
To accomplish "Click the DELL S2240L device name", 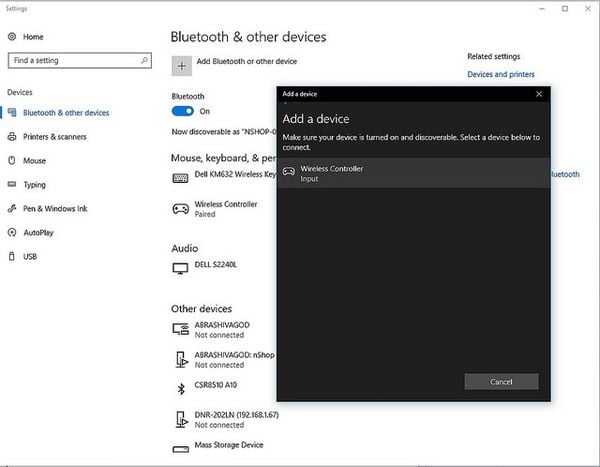I will (x=215, y=265).
